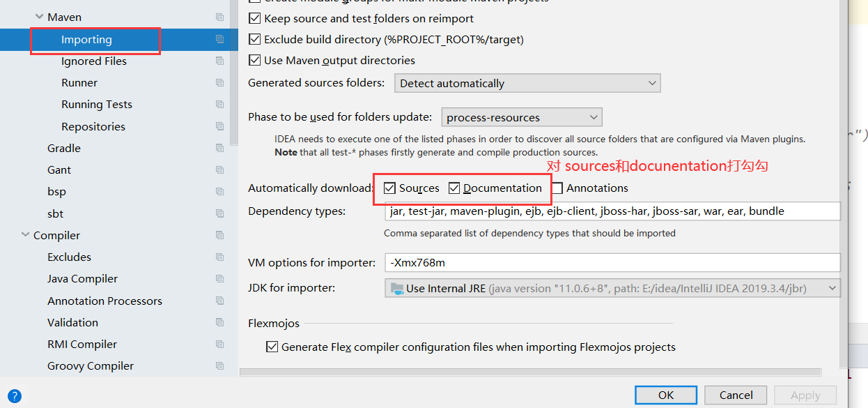The height and width of the screenshot is (408, 868).
Task: Click project-level icon next to Compiler
Action: pyautogui.click(x=219, y=235)
